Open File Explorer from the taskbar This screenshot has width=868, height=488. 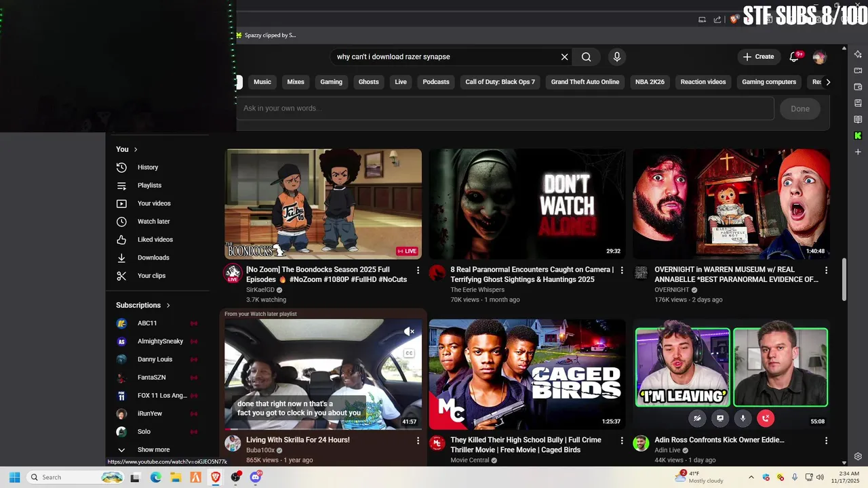(176, 477)
